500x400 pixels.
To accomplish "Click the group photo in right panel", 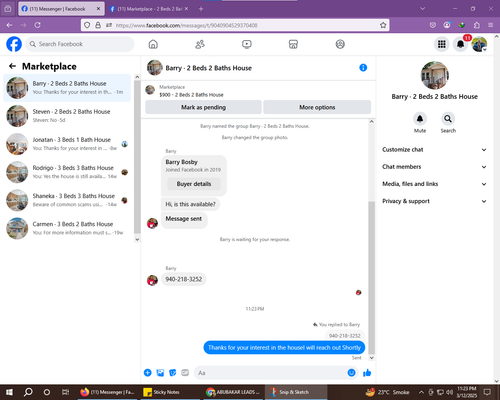I will pyautogui.click(x=434, y=75).
